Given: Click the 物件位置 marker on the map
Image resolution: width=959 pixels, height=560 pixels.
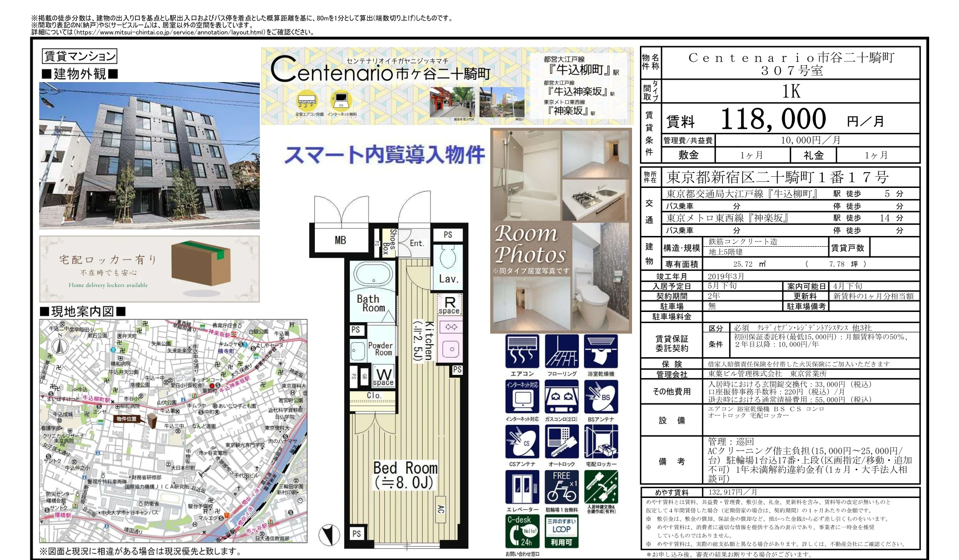Looking at the screenshot, I should point(127,419).
